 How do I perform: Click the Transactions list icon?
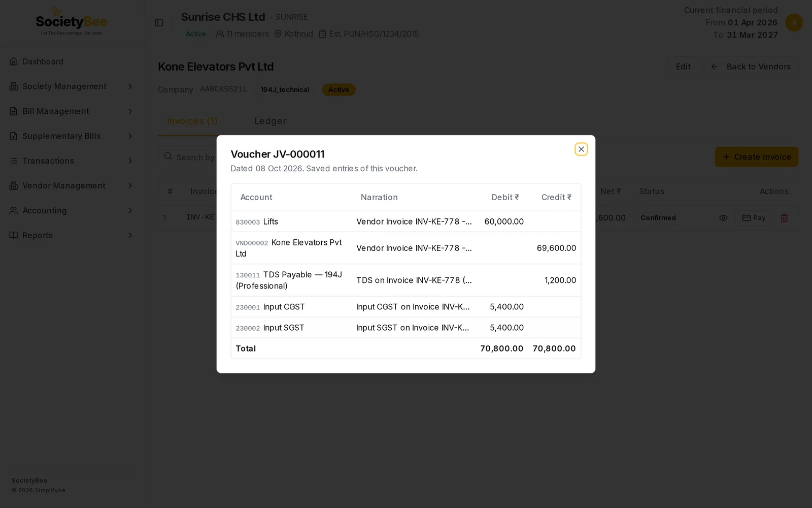[x=14, y=161]
